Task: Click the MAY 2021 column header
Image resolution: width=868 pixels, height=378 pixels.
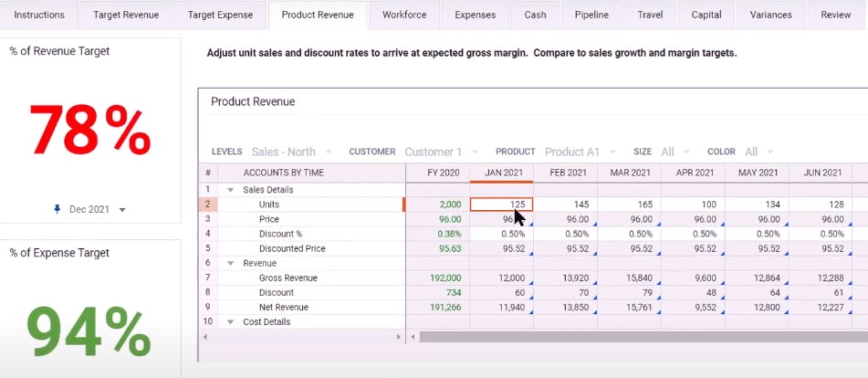Action: click(x=758, y=173)
